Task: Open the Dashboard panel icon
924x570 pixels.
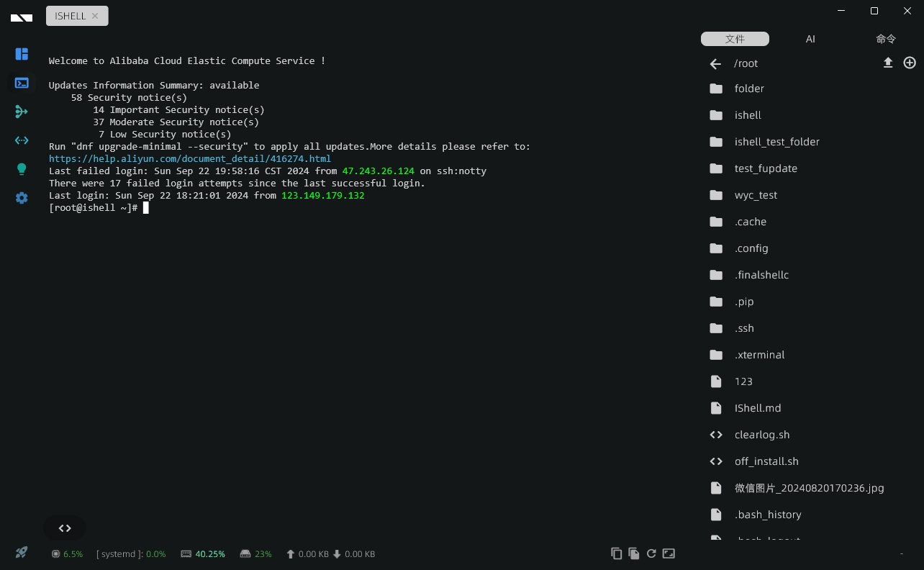Action: coord(22,54)
